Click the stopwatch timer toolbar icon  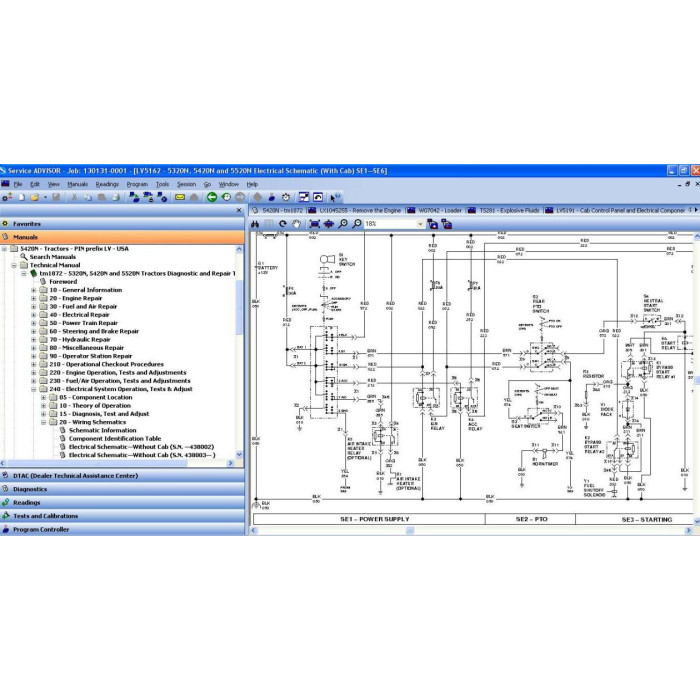click(286, 197)
